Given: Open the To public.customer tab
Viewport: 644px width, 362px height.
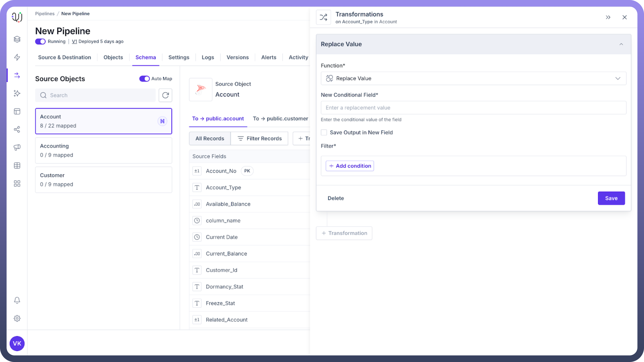Looking at the screenshot, I should pos(280,119).
